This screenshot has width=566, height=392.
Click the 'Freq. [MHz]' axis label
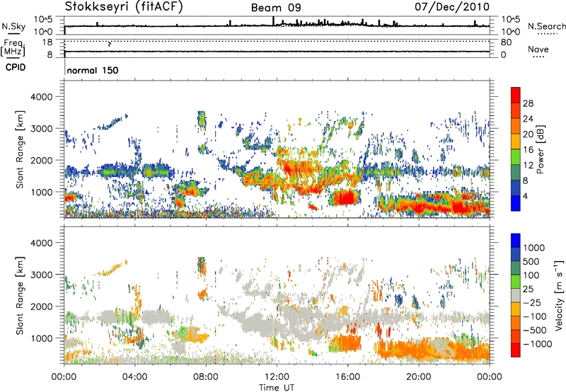tap(13, 47)
